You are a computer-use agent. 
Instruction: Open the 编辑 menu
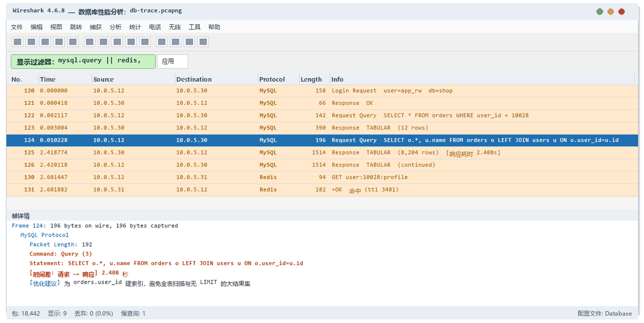37,27
